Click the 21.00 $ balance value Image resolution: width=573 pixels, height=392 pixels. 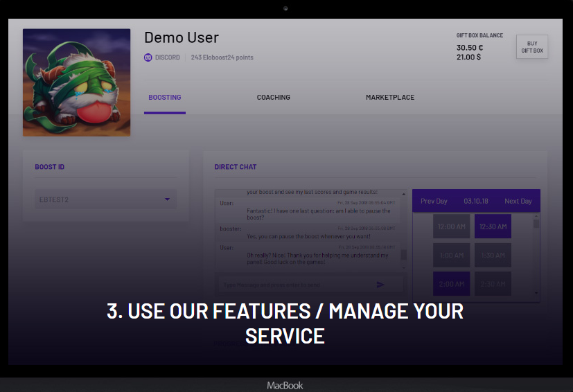(x=468, y=57)
